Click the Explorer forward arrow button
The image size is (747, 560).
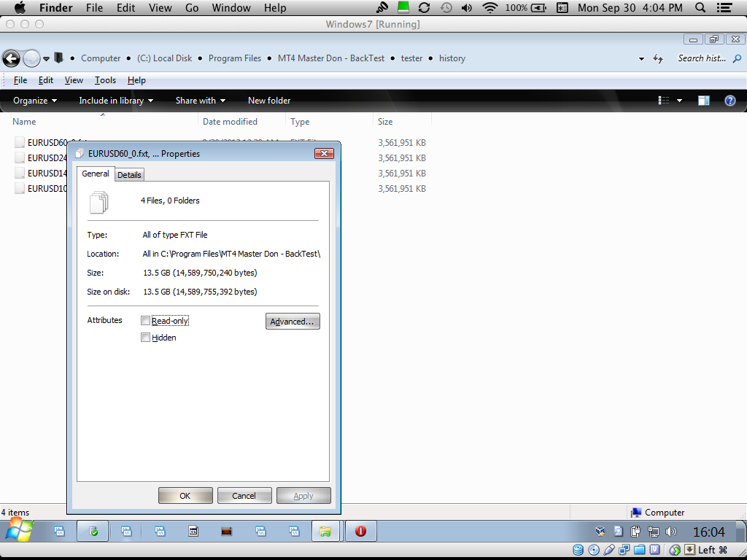point(31,58)
